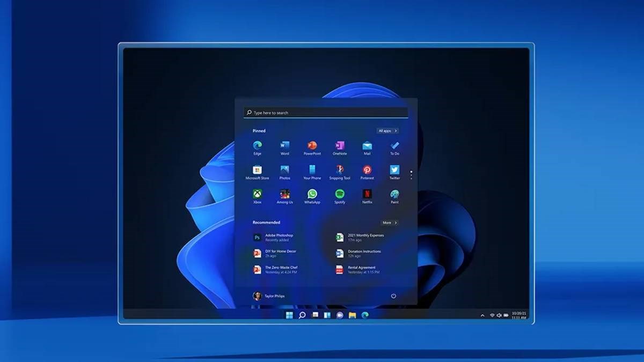Open Microsoft Store
The image size is (644, 362).
(x=258, y=172)
